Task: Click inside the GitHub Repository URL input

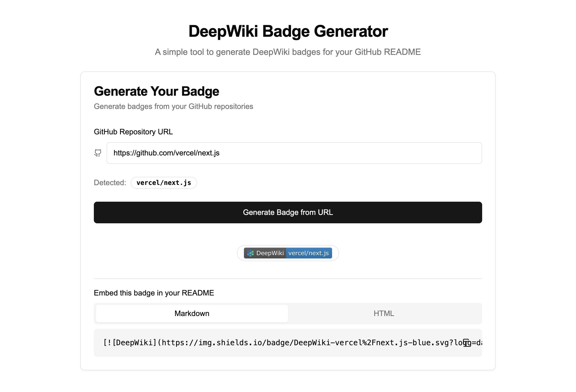Action: pyautogui.click(x=294, y=153)
